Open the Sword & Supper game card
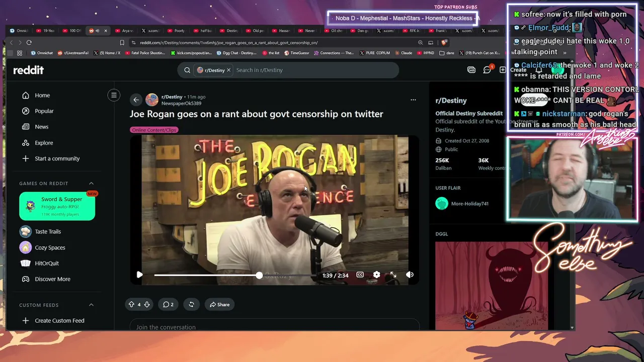Image resolution: width=644 pixels, height=362 pixels. point(57,206)
